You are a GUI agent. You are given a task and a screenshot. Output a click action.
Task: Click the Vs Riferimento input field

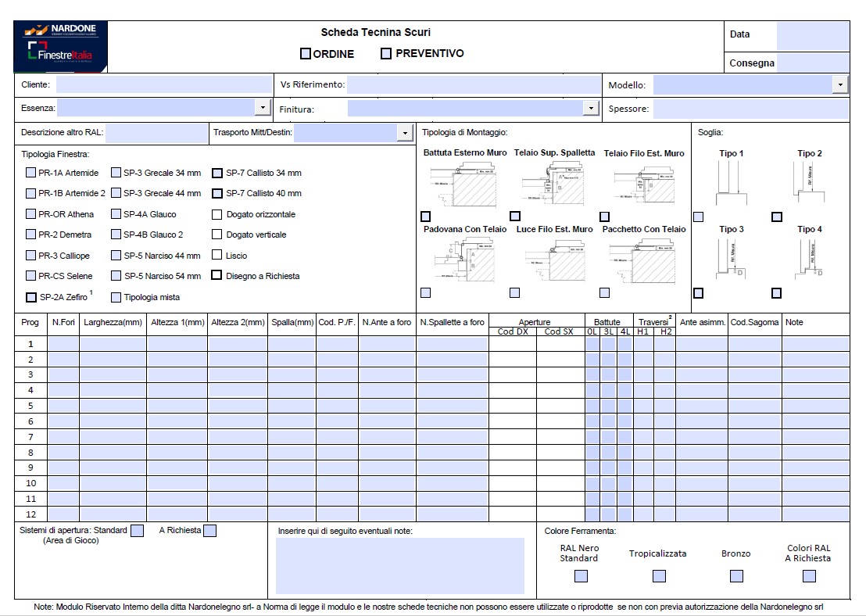[x=474, y=85]
